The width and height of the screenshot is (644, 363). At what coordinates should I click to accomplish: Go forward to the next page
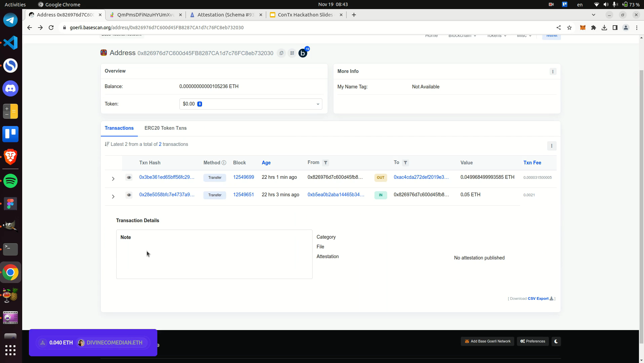pyautogui.click(x=40, y=28)
